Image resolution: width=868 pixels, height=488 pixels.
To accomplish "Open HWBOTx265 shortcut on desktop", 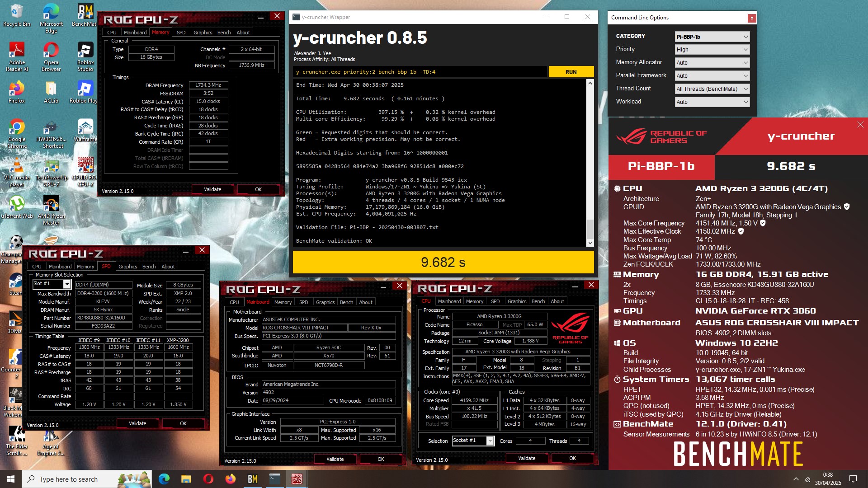I will tap(51, 134).
